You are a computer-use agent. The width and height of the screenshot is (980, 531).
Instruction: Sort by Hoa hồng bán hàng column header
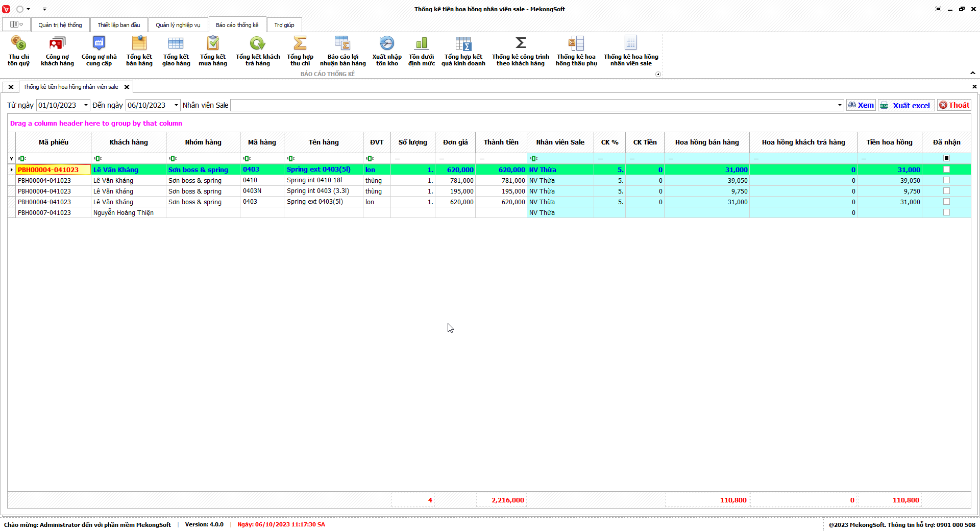point(707,142)
